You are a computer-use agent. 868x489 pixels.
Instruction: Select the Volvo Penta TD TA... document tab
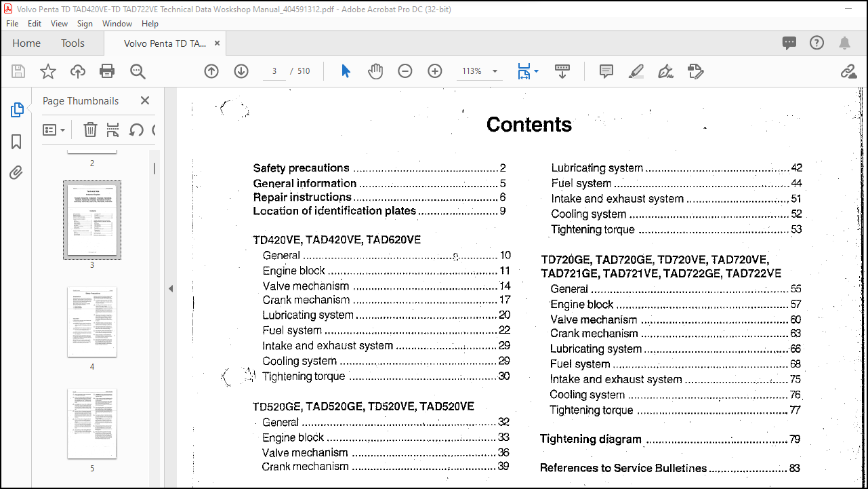click(165, 43)
